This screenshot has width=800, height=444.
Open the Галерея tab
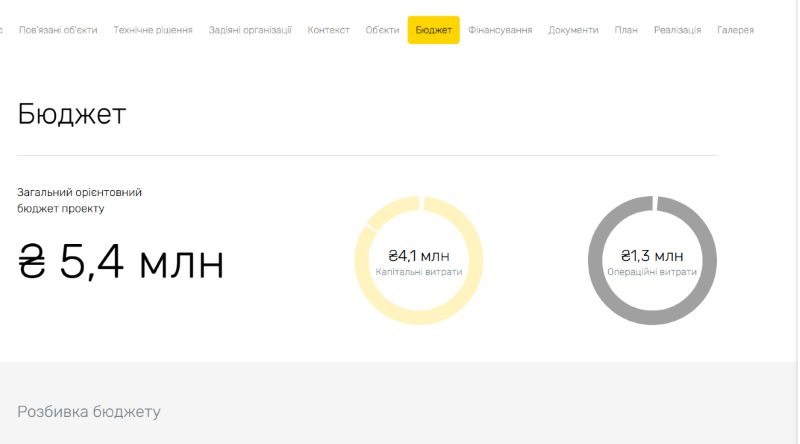[735, 30]
